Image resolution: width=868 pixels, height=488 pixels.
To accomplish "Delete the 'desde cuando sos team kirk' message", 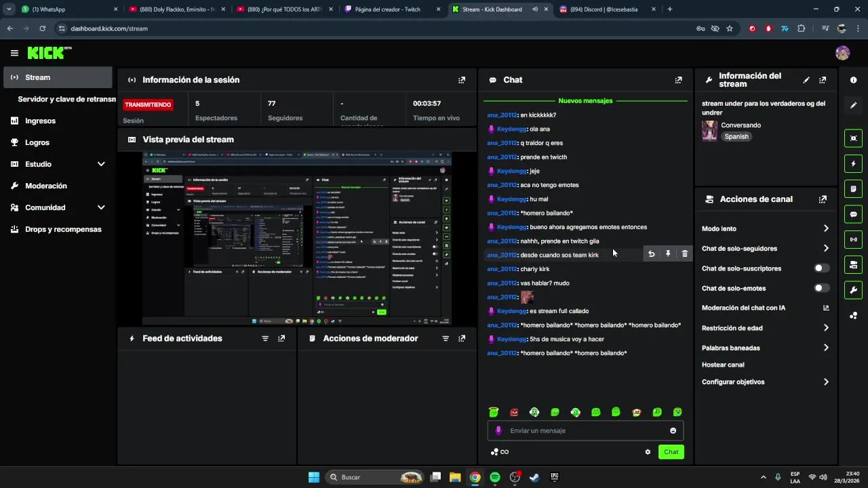I will pos(684,253).
